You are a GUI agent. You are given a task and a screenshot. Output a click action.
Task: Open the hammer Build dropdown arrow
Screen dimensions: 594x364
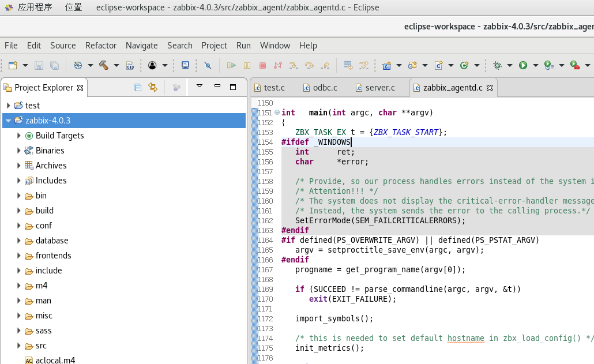[116, 65]
